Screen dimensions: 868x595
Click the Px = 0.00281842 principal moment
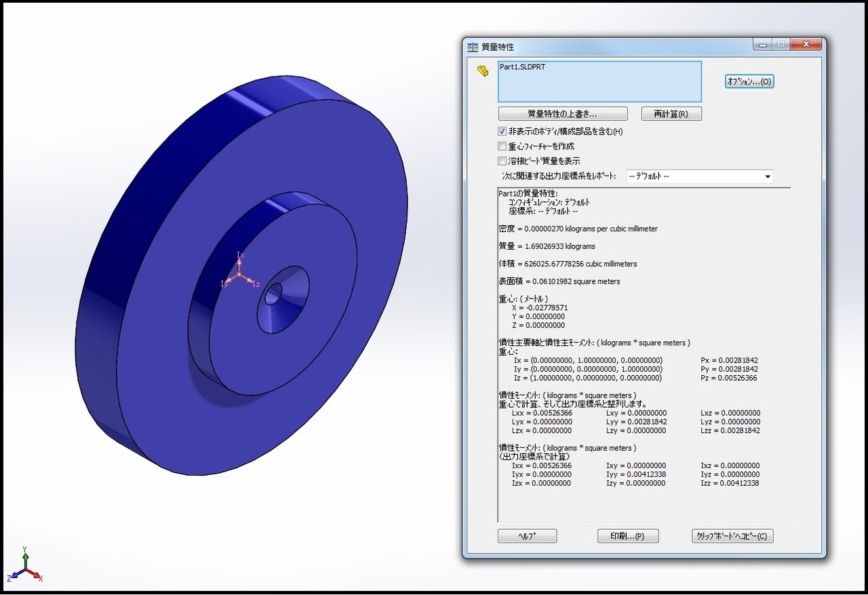click(x=730, y=360)
